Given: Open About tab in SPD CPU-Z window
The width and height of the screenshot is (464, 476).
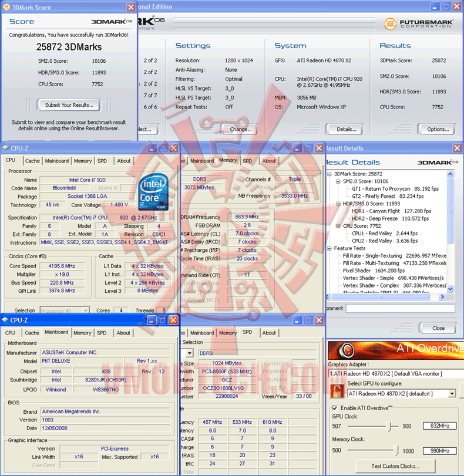Looking at the screenshot, I should point(269,333).
